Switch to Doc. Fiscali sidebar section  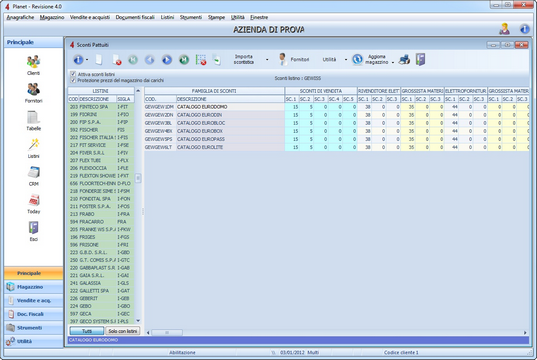point(34,314)
